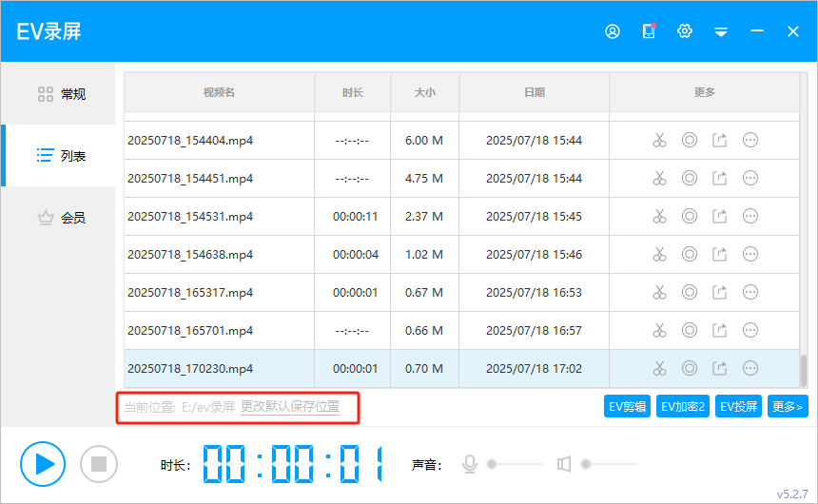Select file 20250718_165317.mp4

coord(190,293)
